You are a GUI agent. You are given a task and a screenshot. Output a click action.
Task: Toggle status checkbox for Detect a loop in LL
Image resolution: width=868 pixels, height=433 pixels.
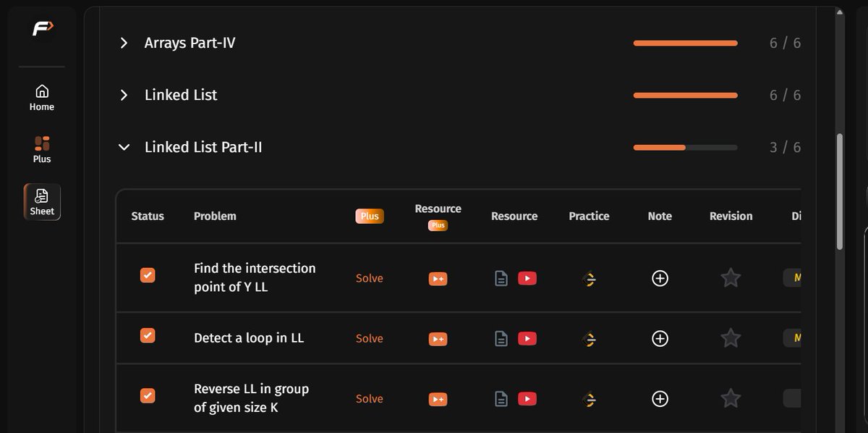(148, 335)
